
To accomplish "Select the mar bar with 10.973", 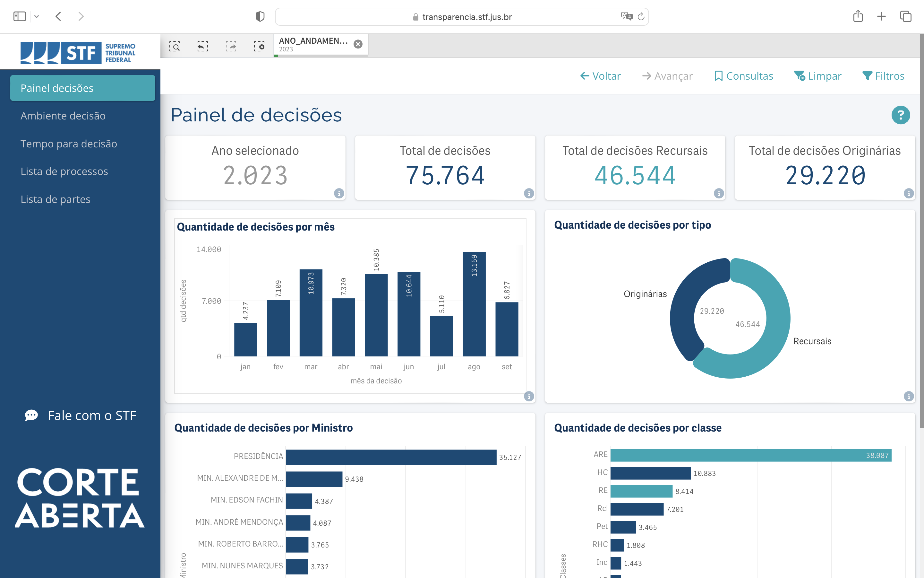I will [311, 313].
